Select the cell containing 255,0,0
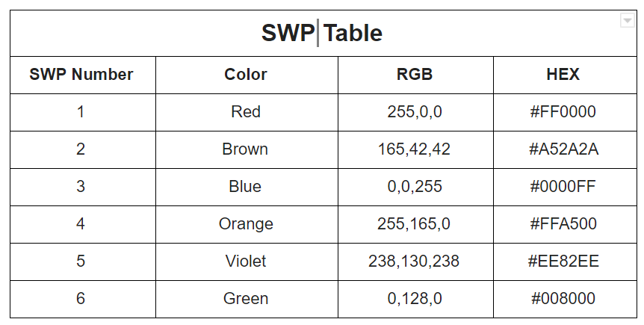The width and height of the screenshot is (644, 325). click(x=415, y=113)
